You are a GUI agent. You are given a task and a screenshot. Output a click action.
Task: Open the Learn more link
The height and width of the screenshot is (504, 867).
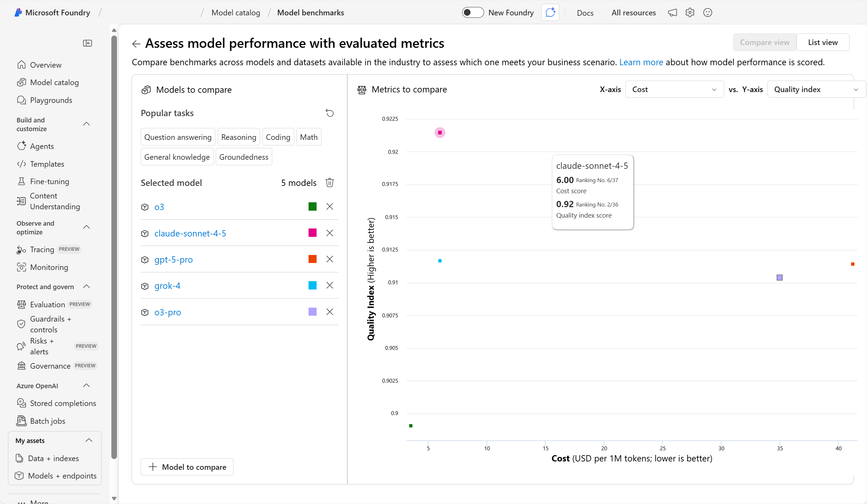[x=641, y=62]
